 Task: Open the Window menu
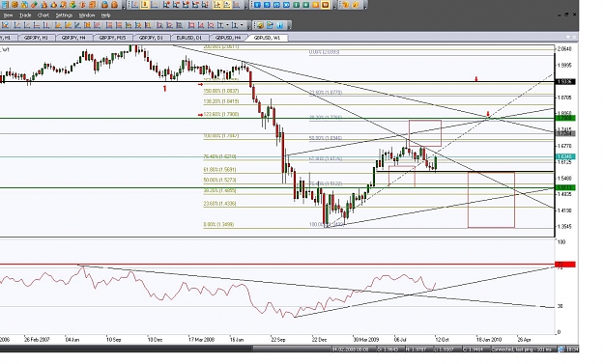87,15
